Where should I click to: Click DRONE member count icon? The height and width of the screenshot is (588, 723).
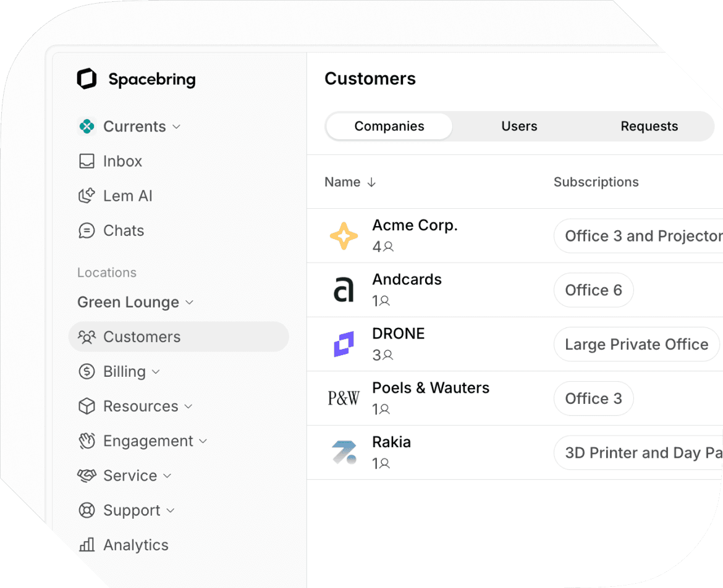tap(388, 355)
